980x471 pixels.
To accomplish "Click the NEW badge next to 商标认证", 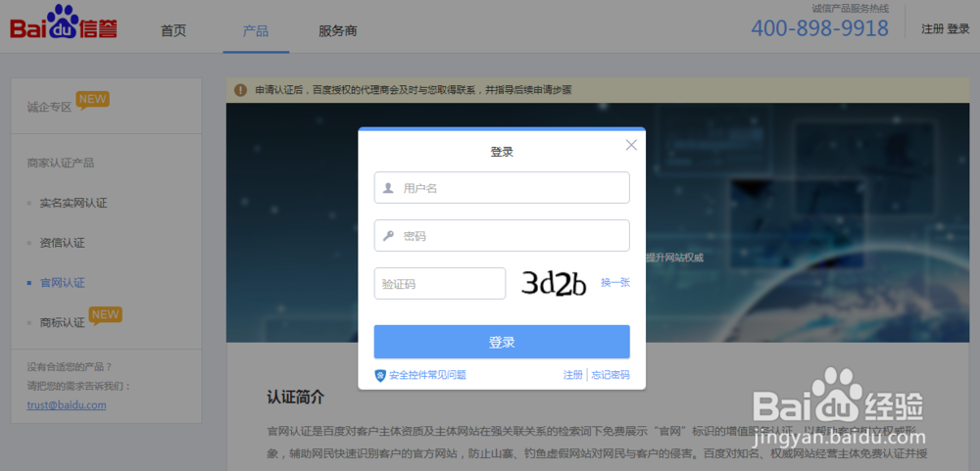I will (105, 315).
